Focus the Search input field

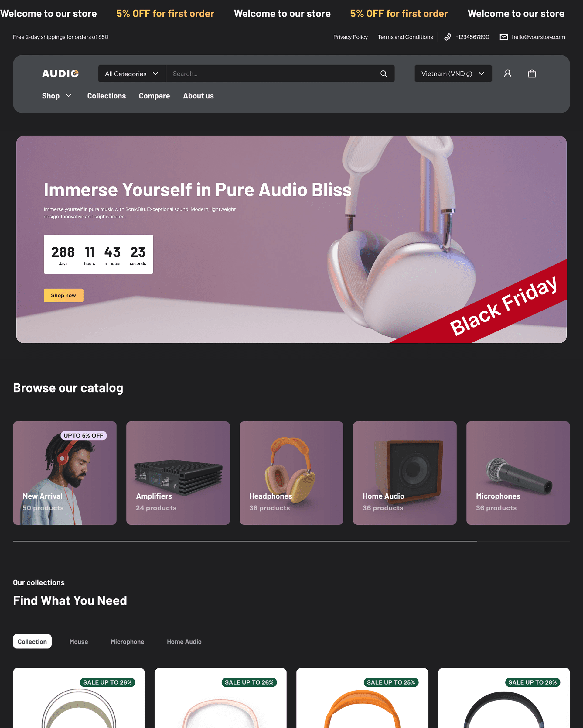point(273,74)
